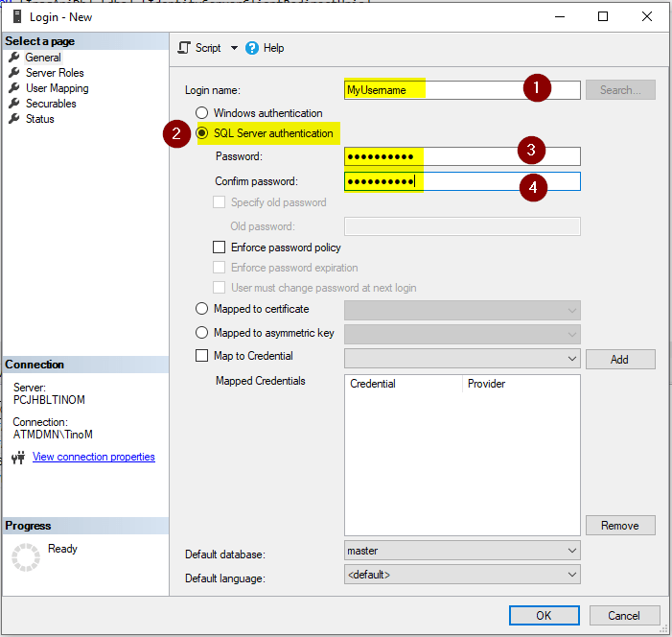Click the ATMDMN\TinoM connection text

53,435
